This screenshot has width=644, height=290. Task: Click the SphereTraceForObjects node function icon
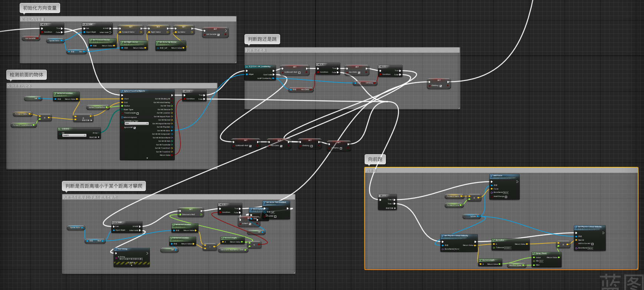(122, 91)
